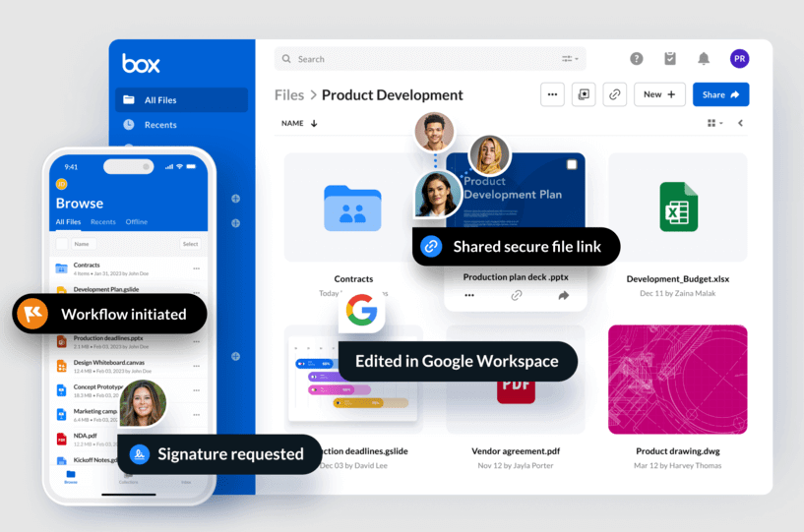The width and height of the screenshot is (804, 532).
Task: Open the Excel icon for Development_Budget.xlsx
Action: [678, 207]
